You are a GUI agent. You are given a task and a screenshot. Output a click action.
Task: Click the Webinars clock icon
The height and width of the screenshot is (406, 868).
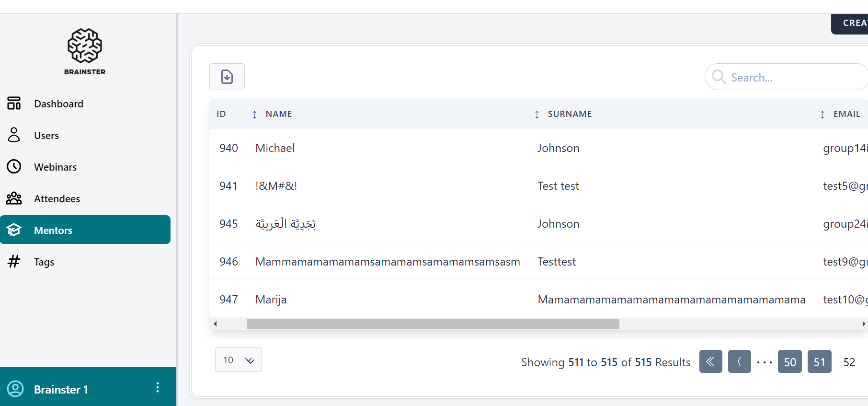tap(14, 167)
